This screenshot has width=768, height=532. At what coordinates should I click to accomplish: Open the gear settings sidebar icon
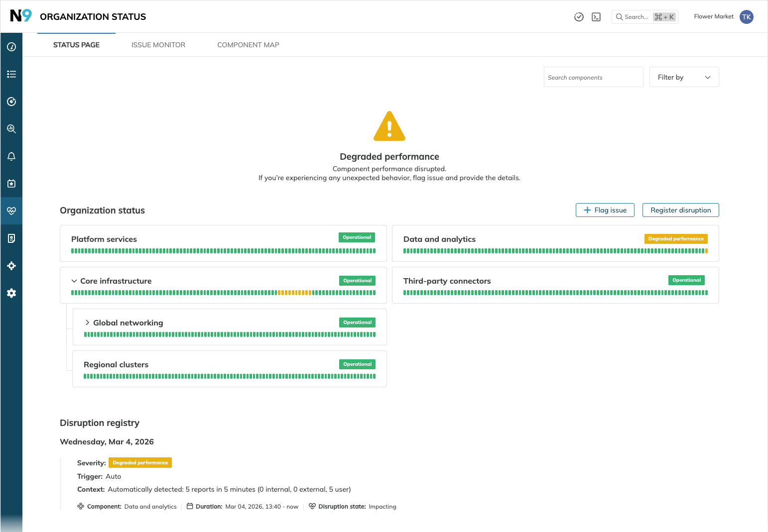coord(11,293)
